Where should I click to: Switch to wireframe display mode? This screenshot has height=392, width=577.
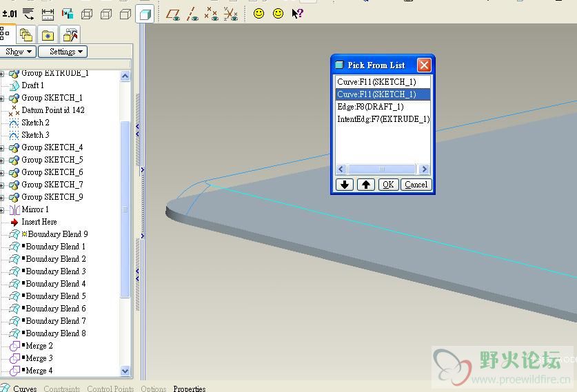pyautogui.click(x=86, y=14)
